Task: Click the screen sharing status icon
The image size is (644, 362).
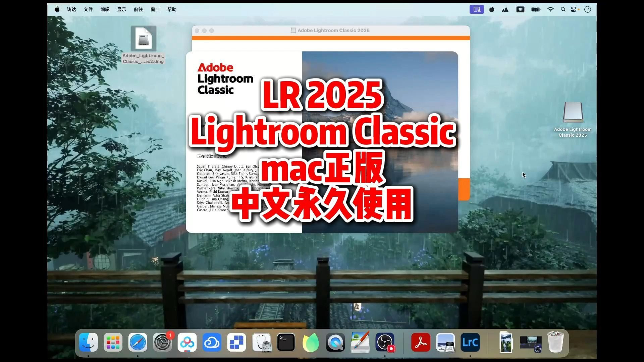Action: point(477,9)
